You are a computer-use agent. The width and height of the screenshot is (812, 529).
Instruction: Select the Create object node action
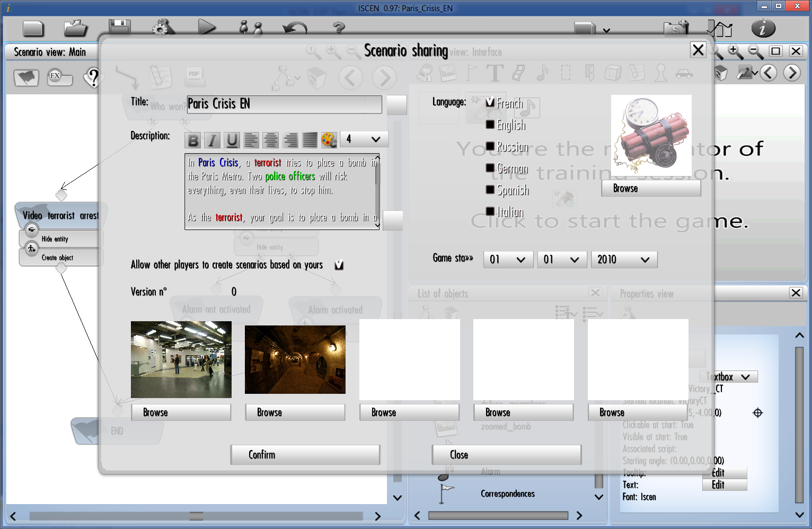click(61, 258)
